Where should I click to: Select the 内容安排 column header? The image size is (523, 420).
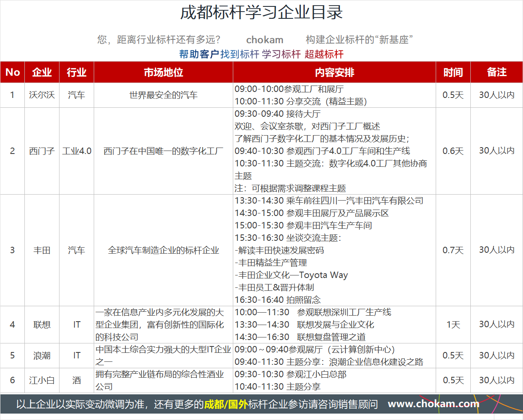point(335,72)
